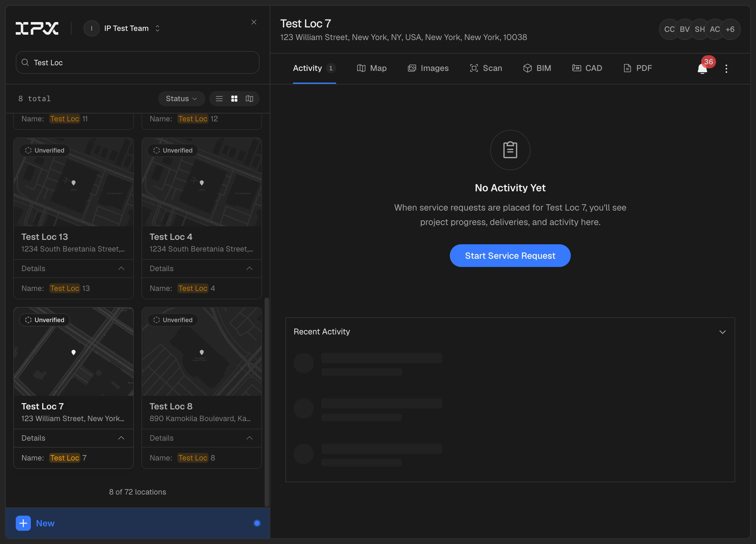The width and height of the screenshot is (756, 544).
Task: Collapse Details of Test Loc 4
Action: click(x=201, y=269)
